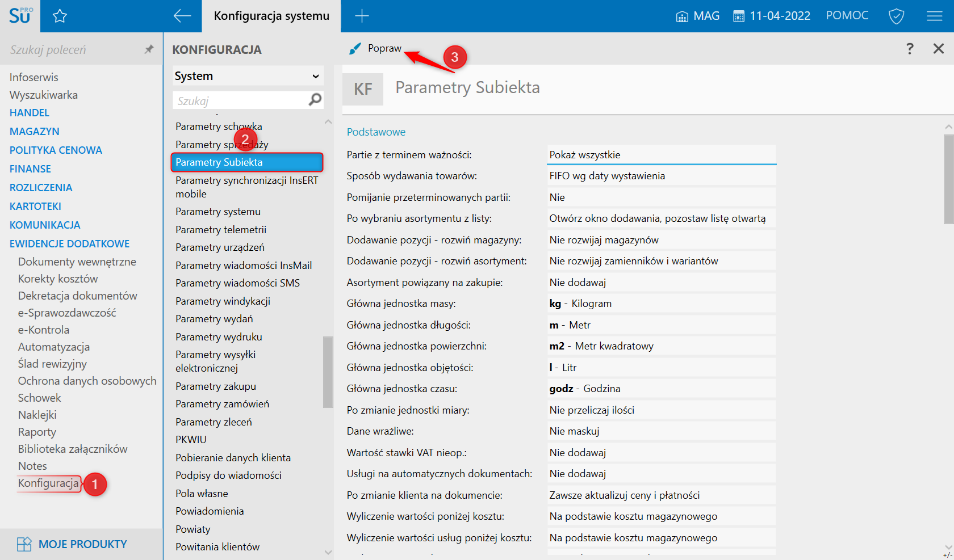
Task: Open the KARTOTEKI module
Action: pos(35,207)
